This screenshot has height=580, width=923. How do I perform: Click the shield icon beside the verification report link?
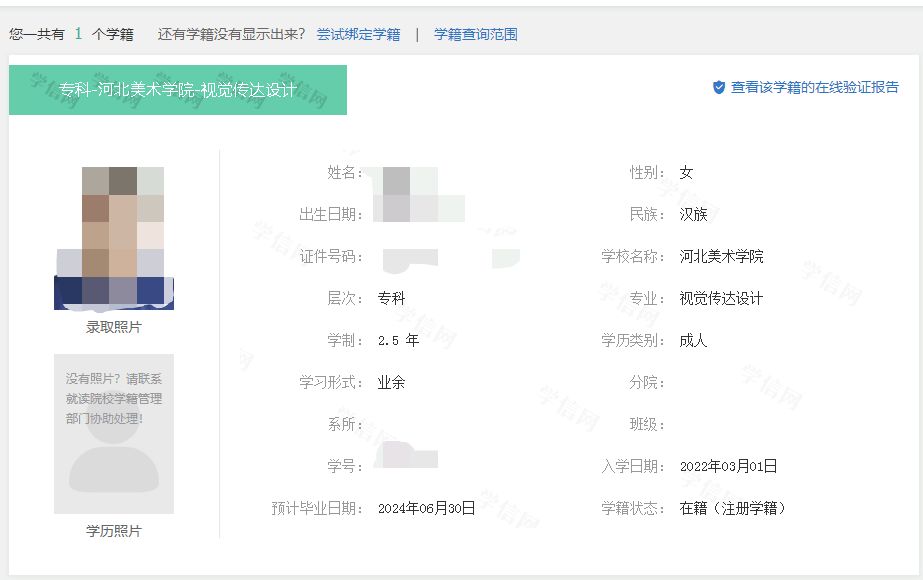pyautogui.click(x=719, y=87)
